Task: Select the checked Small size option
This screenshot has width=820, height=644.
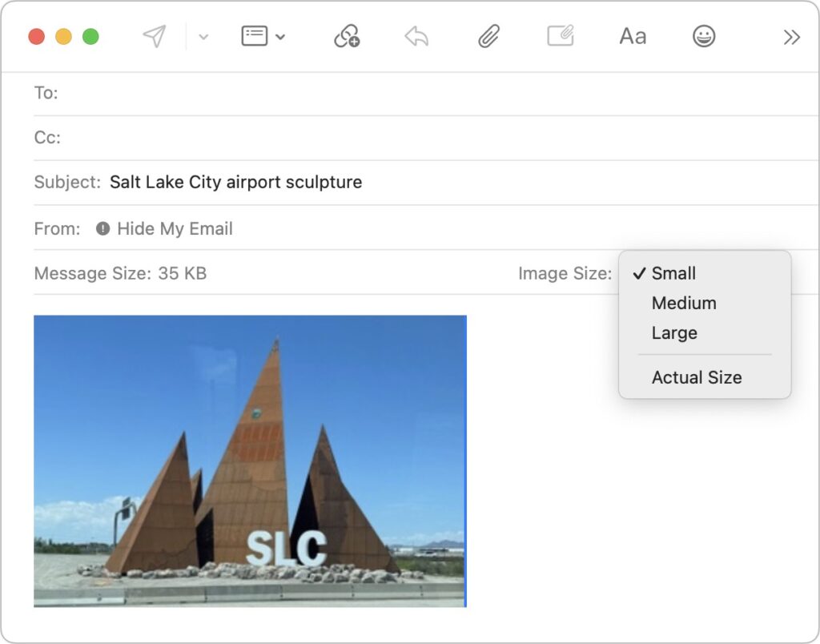Action: 673,273
